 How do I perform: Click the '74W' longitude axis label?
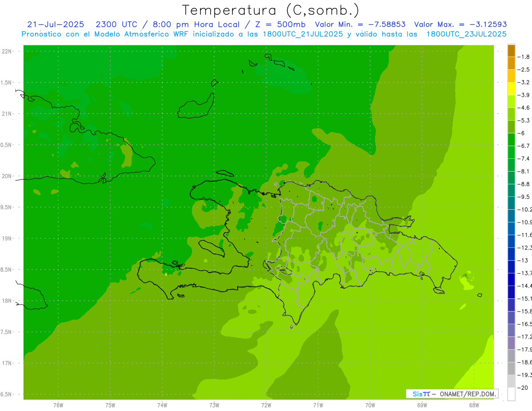(162, 405)
